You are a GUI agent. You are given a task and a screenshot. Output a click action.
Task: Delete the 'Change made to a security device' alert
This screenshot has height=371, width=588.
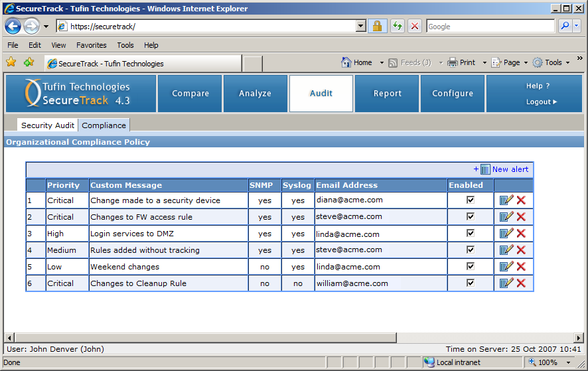(x=521, y=200)
